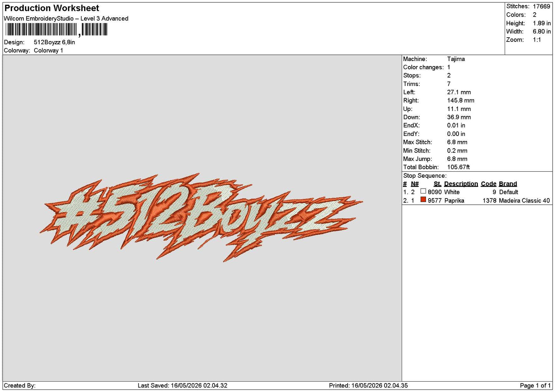
Task: Click the Width value 6.80 in
Action: coord(542,31)
